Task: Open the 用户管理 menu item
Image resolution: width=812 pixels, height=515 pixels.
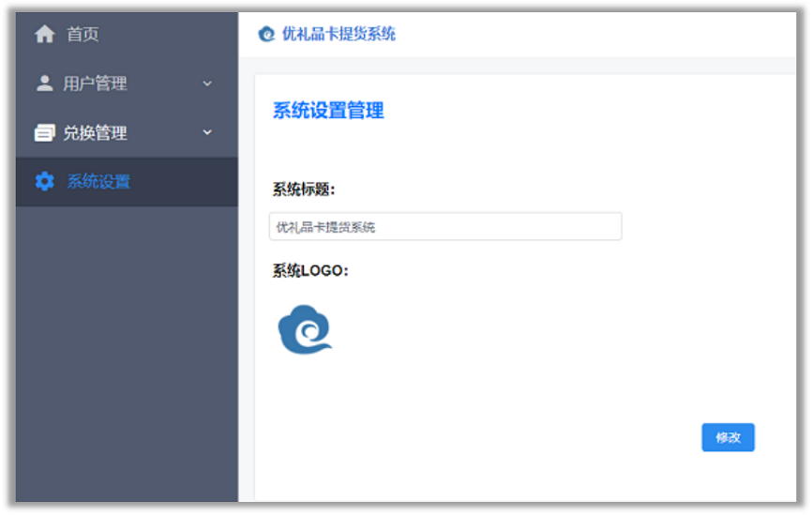Action: coord(127,83)
